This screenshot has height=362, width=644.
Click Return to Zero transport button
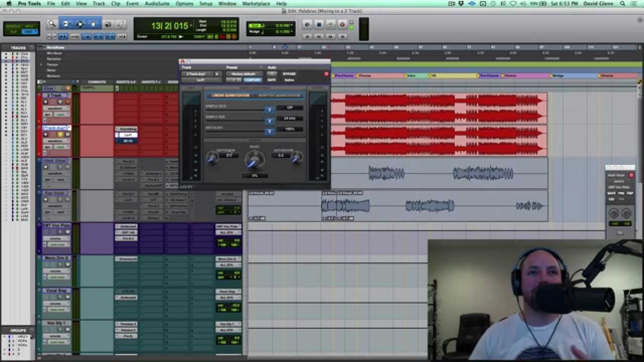307,36
